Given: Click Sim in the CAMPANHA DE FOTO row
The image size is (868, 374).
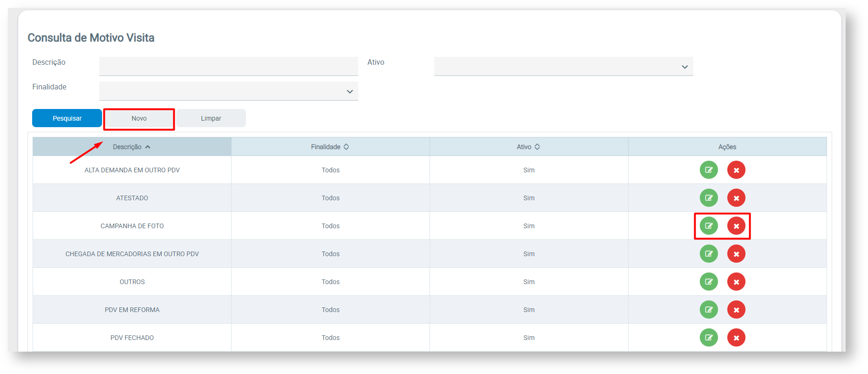Looking at the screenshot, I should [529, 226].
